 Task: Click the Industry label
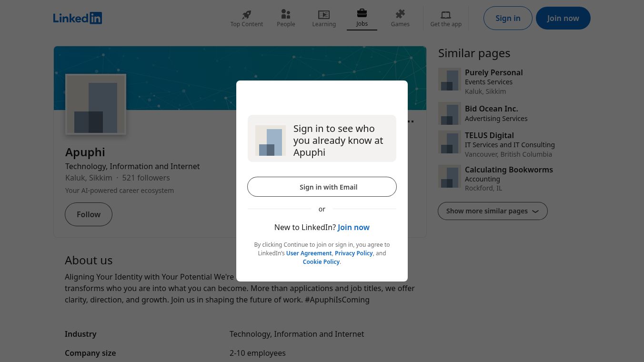tap(80, 334)
